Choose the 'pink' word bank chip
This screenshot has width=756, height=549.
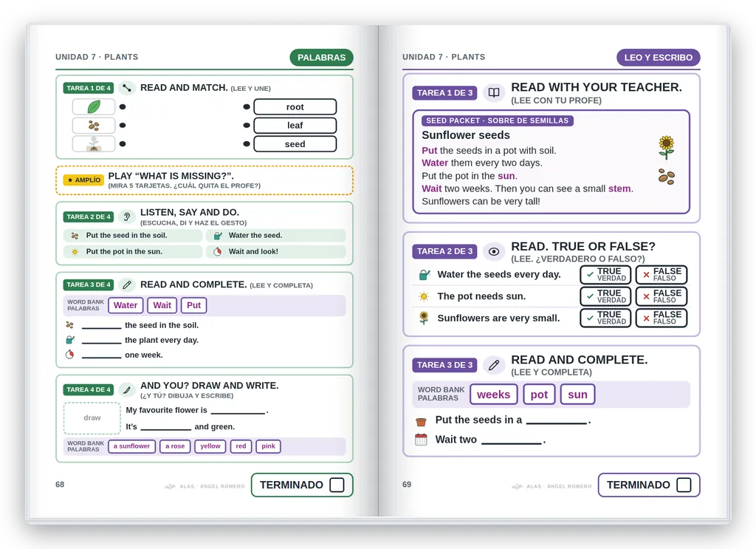269,446
